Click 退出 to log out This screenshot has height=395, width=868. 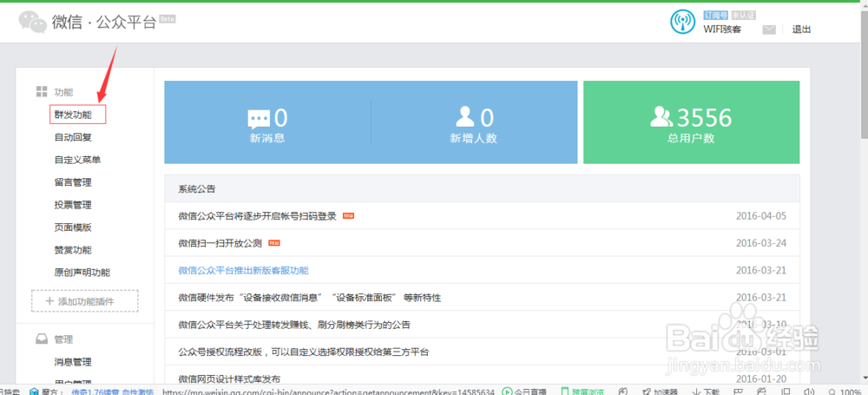coord(801,30)
